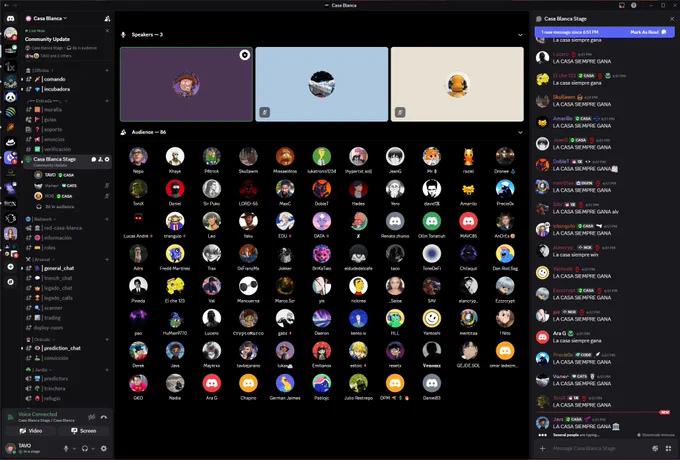Share your screen with Screen button
Screen dimensions: 680x460
84,431
